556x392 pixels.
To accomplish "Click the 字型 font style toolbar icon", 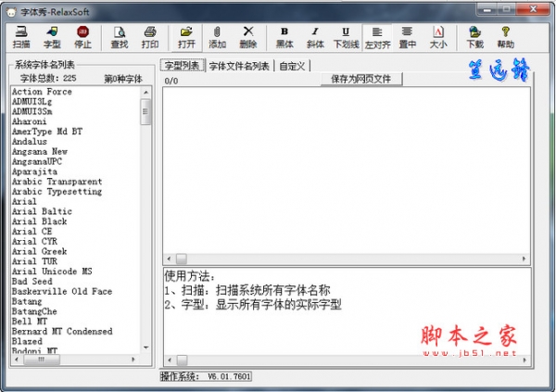I will click(x=52, y=37).
